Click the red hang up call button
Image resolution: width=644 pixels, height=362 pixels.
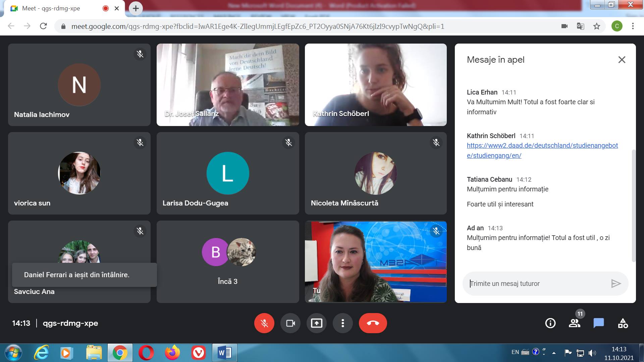click(373, 323)
